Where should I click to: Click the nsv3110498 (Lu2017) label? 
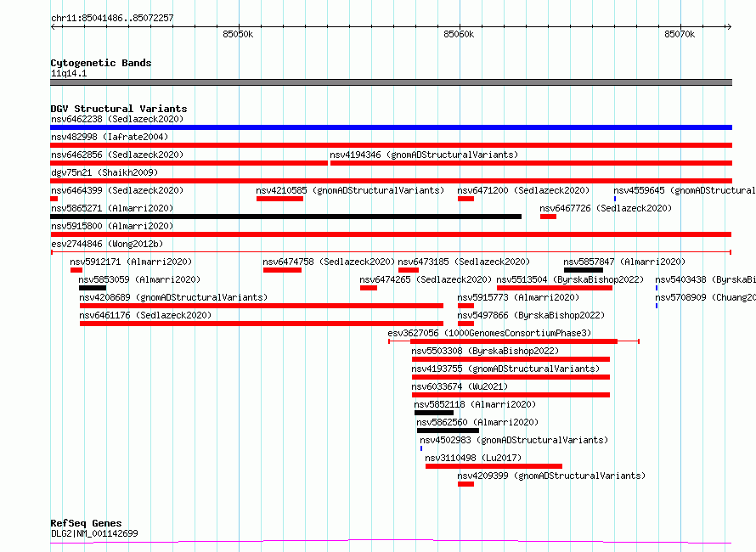coord(473,458)
